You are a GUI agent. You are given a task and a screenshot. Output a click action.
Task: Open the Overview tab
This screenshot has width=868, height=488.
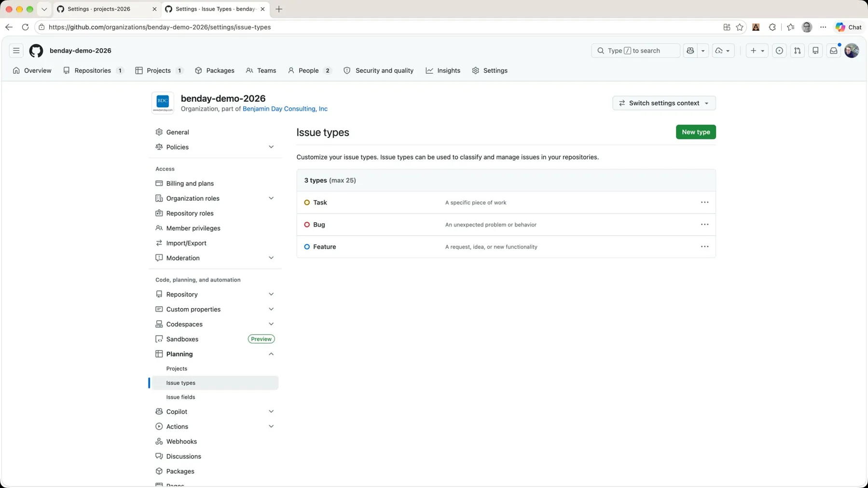click(32, 70)
